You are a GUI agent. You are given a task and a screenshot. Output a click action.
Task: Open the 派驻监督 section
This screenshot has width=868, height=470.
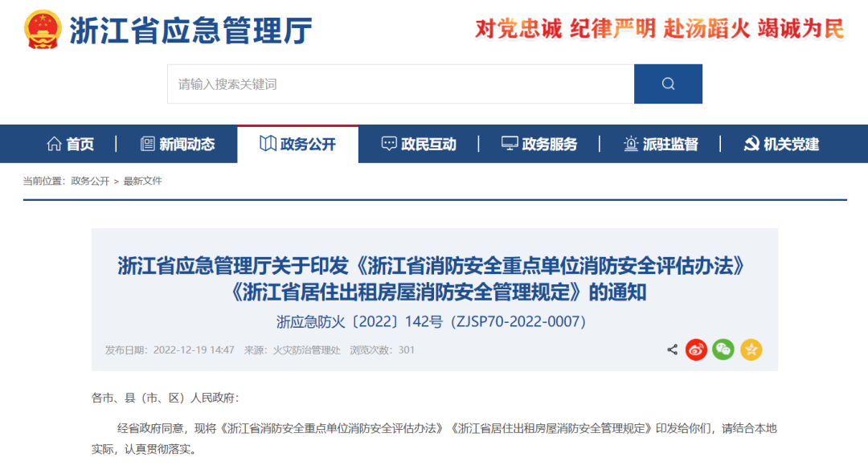tap(660, 144)
